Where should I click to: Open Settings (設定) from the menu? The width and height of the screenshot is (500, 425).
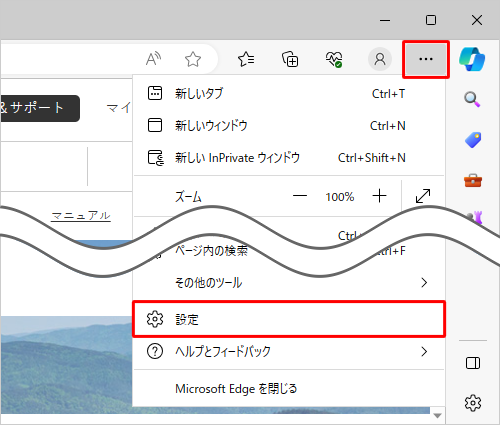point(289,319)
